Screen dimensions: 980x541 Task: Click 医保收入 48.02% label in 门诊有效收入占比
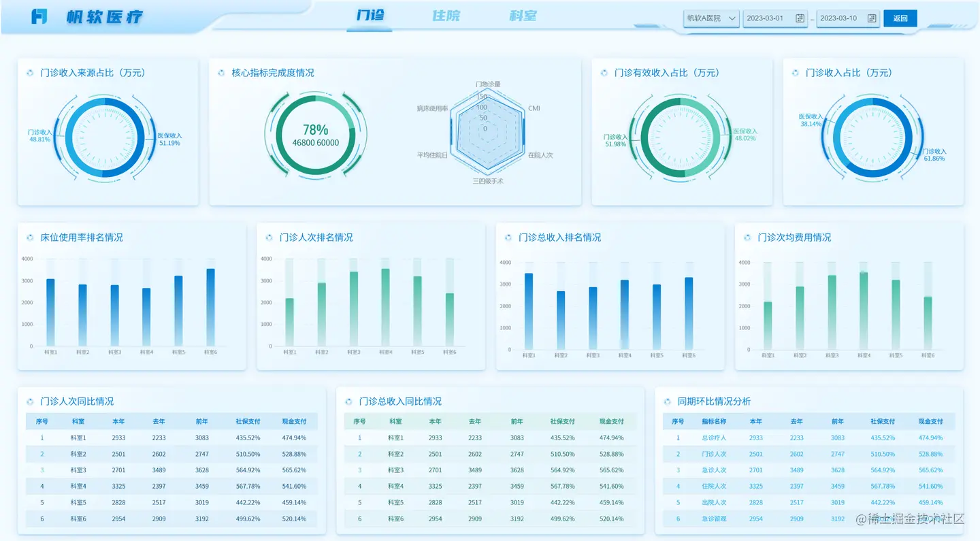click(x=745, y=134)
